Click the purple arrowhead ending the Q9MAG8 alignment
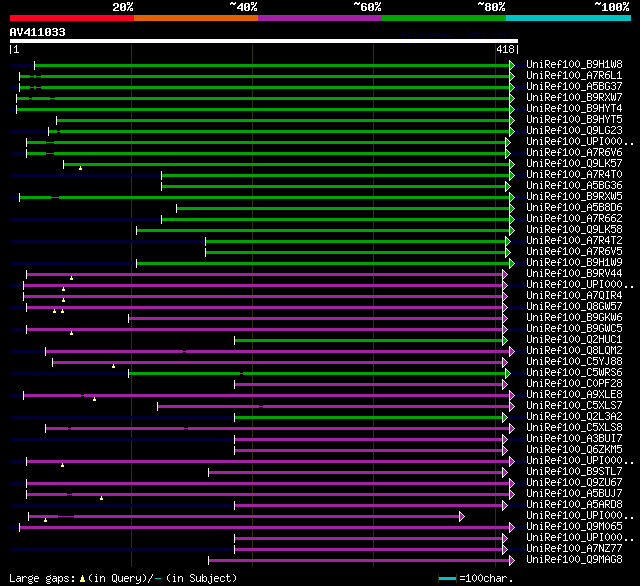Viewport: 640px width, 586px height. (x=512, y=561)
